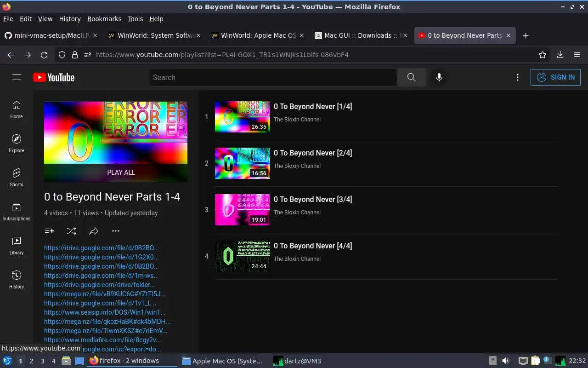Go back in Firefox
Image resolution: width=588 pixels, height=368 pixels.
pyautogui.click(x=11, y=55)
